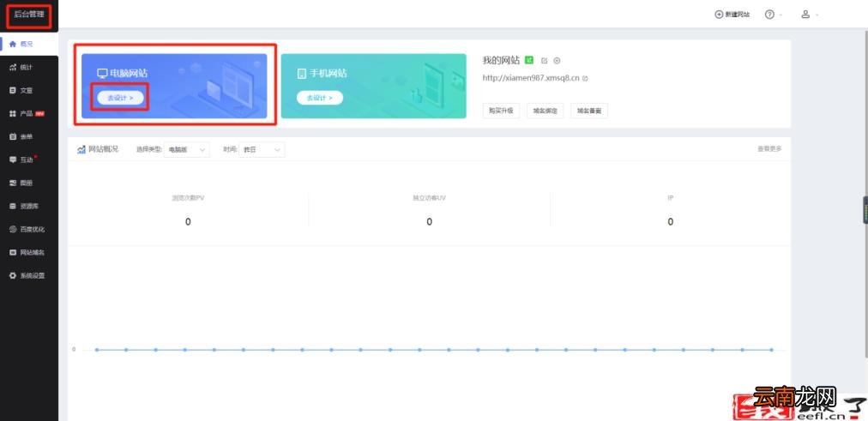Expand the 时间 昨日 dropdown
This screenshot has width=868, height=421.
[x=262, y=149]
